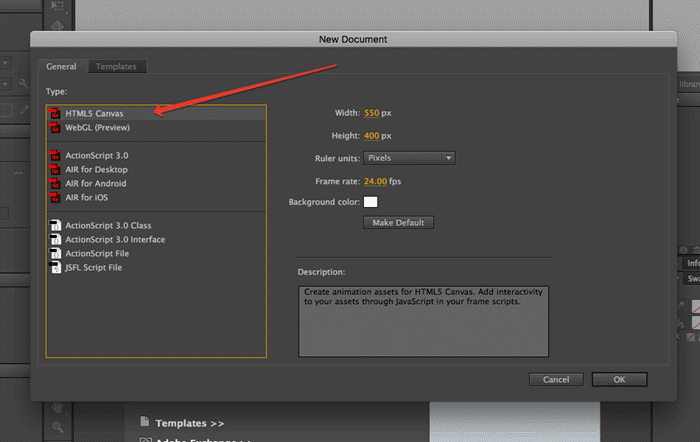
Task: Click the OK button
Action: pos(619,380)
